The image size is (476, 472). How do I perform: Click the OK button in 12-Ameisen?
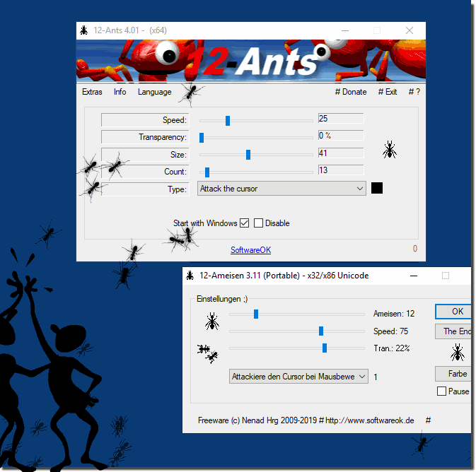pos(453,312)
